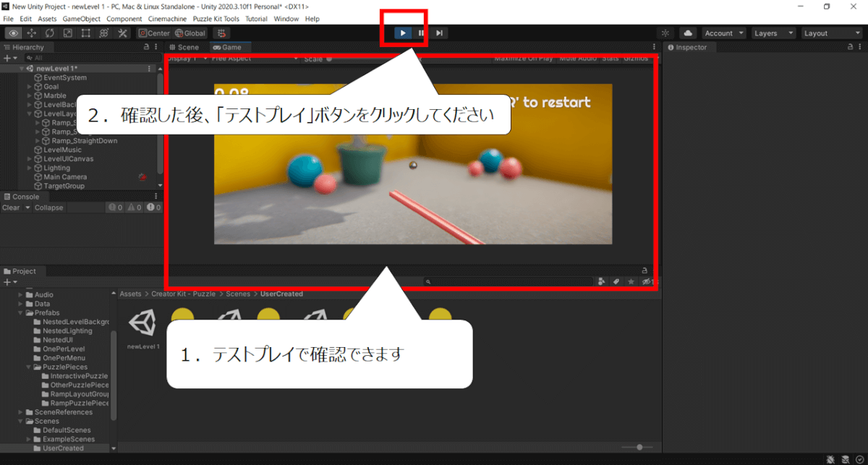868x465 pixels.
Task: Expand the Audio folder
Action: point(21,295)
